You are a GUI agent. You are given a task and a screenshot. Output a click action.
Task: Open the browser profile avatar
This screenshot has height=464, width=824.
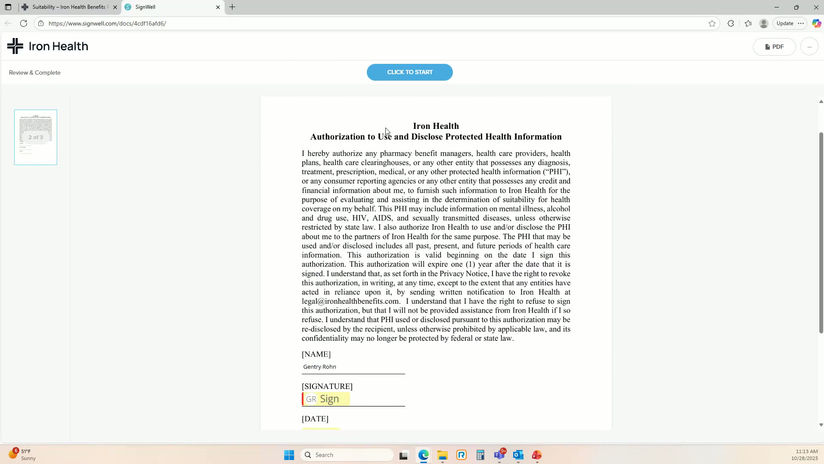click(764, 23)
